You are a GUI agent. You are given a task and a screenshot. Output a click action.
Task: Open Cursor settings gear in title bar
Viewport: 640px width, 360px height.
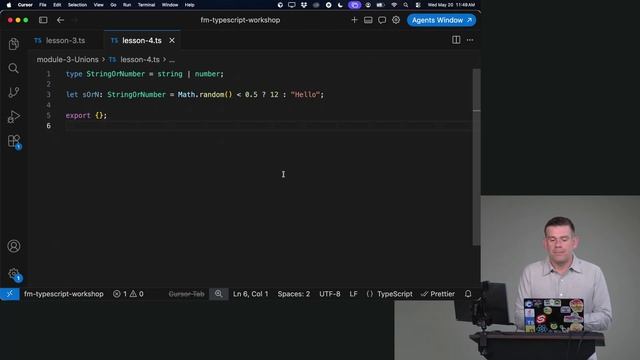396,20
